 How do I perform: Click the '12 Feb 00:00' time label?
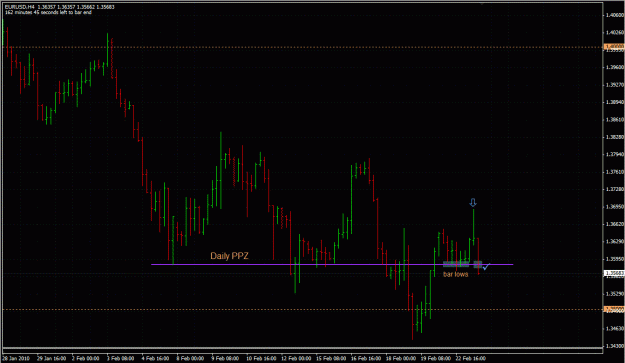pyautogui.click(x=296, y=358)
